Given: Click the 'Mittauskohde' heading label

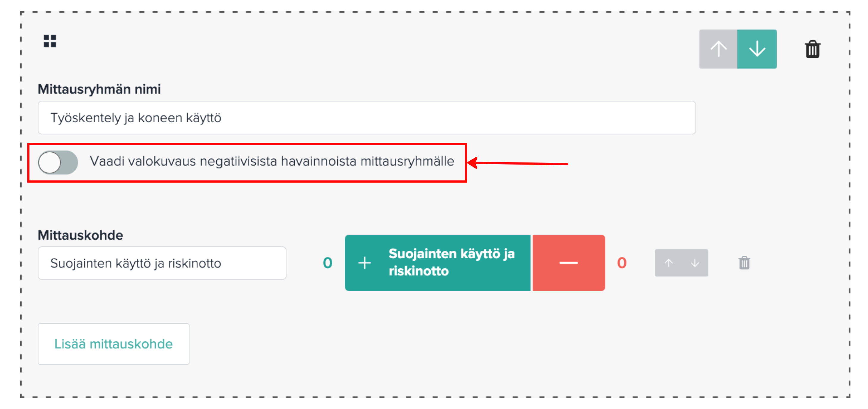Looking at the screenshot, I should (80, 235).
